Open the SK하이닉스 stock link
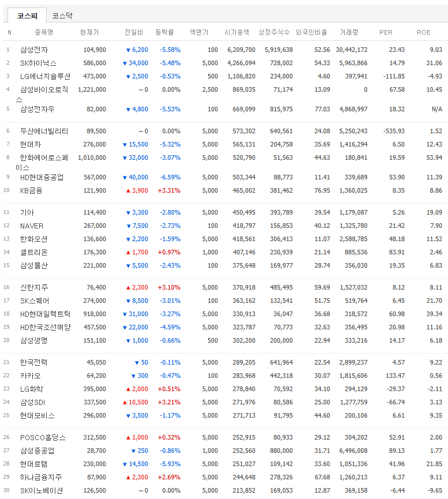448x499 pixels. [38, 63]
